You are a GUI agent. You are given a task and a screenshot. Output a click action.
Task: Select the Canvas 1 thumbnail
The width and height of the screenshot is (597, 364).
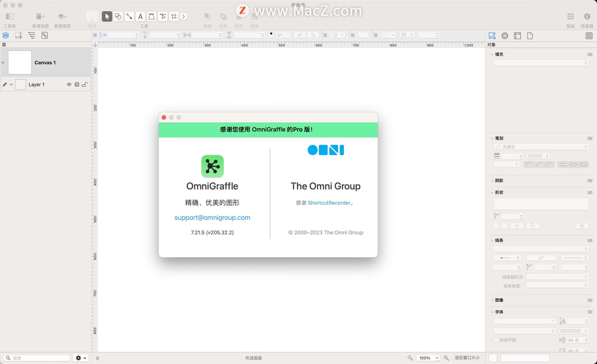[x=20, y=62]
